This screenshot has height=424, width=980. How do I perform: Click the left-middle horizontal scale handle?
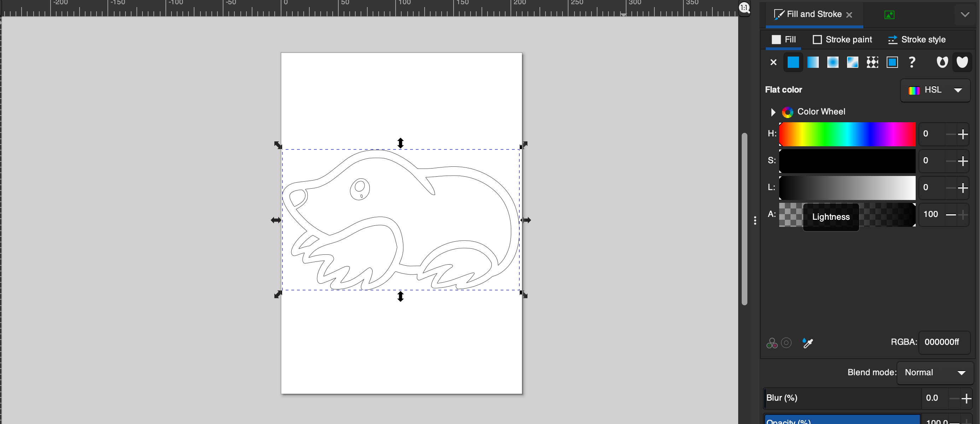coord(276,220)
